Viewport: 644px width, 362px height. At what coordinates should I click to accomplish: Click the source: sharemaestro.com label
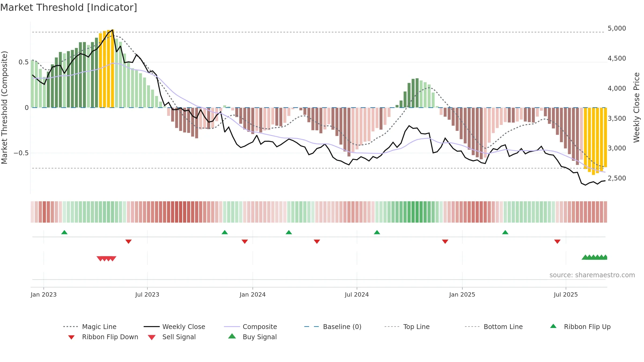(x=592, y=275)
